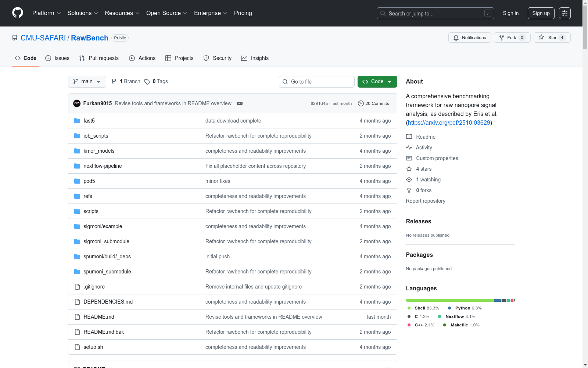
Task: Click the star icon in Star button
Action: [541, 37]
